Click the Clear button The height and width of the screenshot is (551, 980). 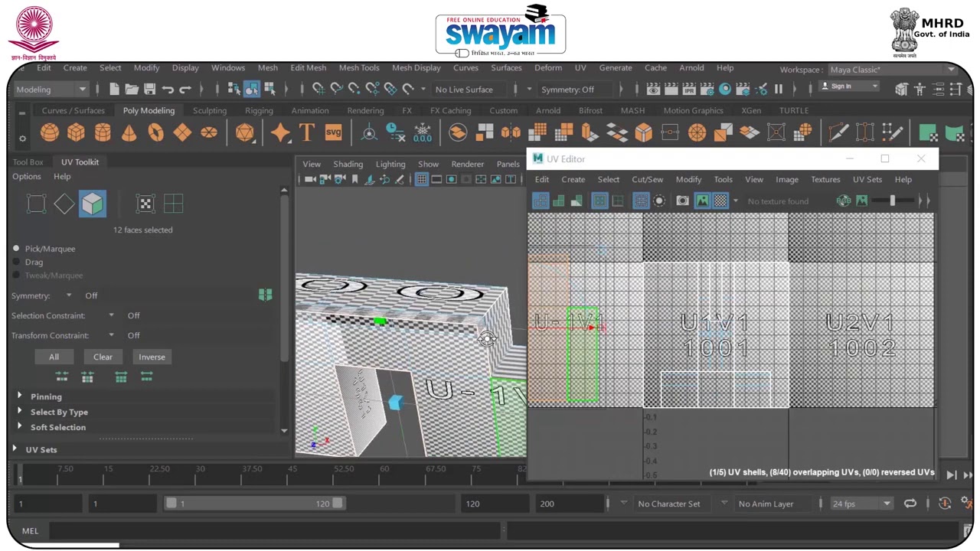103,357
